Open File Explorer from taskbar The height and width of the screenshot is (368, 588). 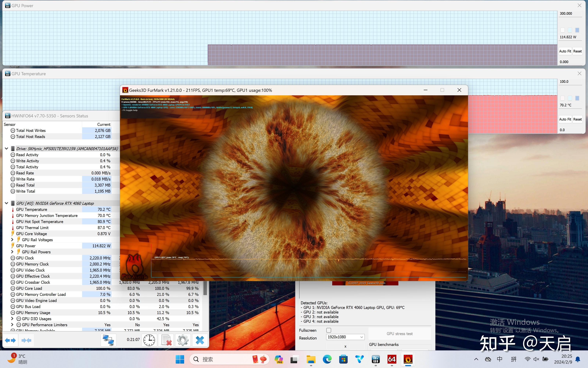311,359
